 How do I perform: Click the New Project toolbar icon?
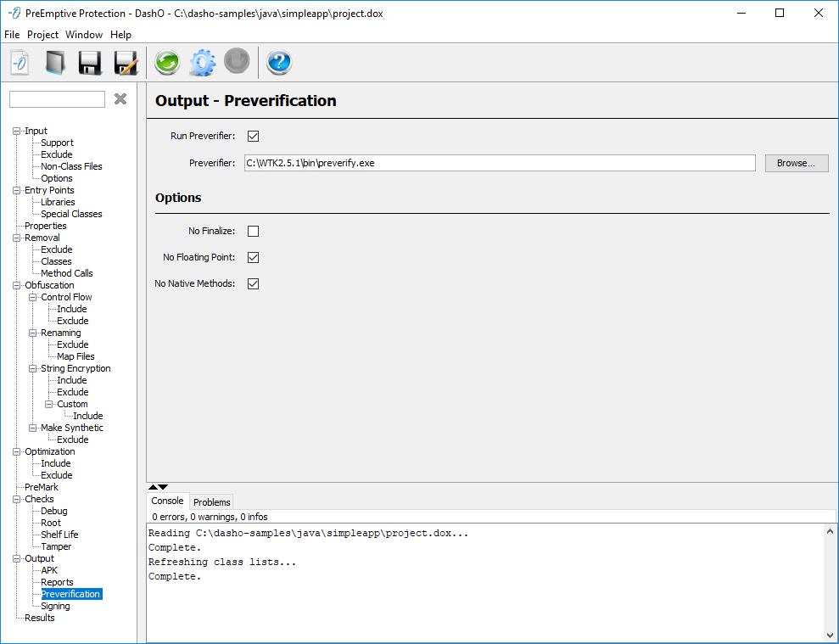(20, 63)
